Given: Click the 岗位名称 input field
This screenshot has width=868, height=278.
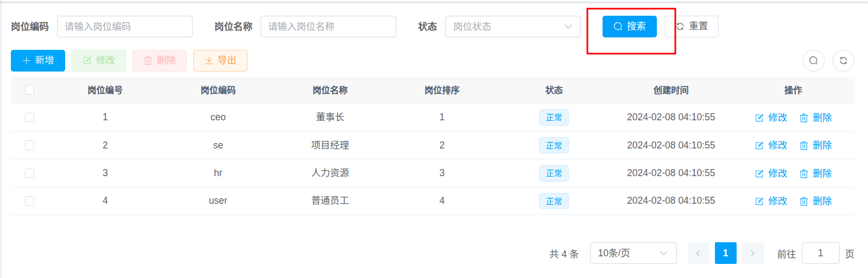Looking at the screenshot, I should point(328,27).
